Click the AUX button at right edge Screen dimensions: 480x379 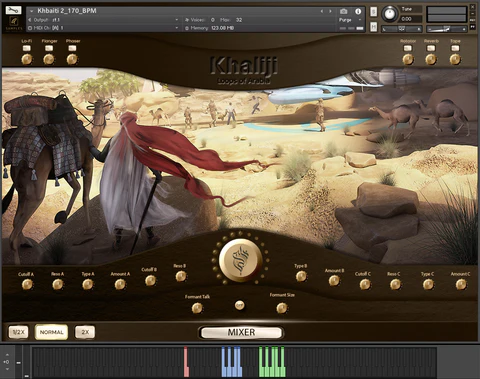pos(473,20)
